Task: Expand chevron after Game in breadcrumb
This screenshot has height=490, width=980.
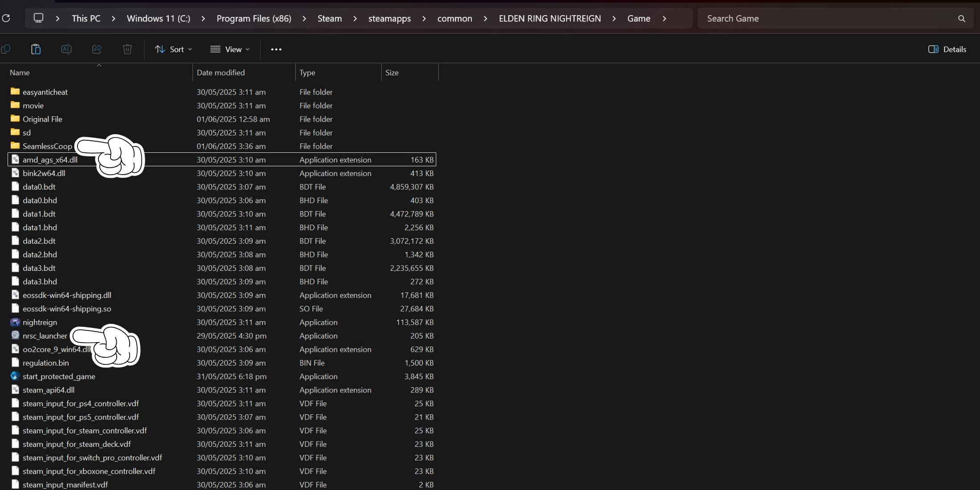Action: tap(665, 19)
